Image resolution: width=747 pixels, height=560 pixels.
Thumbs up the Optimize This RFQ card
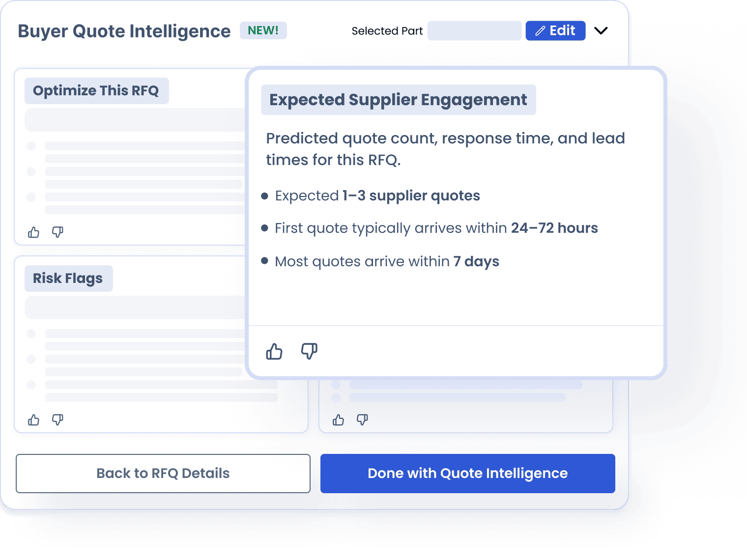click(33, 232)
